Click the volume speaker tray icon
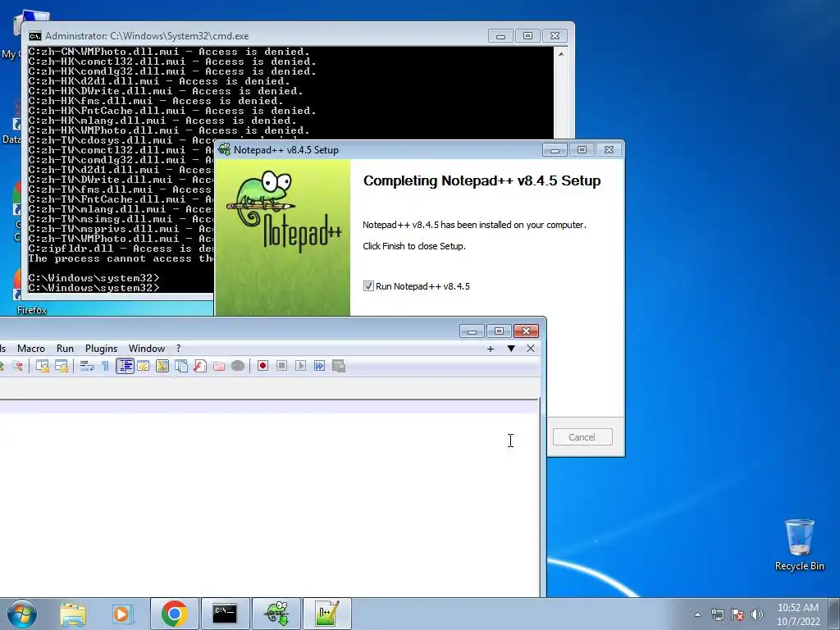 pyautogui.click(x=757, y=614)
